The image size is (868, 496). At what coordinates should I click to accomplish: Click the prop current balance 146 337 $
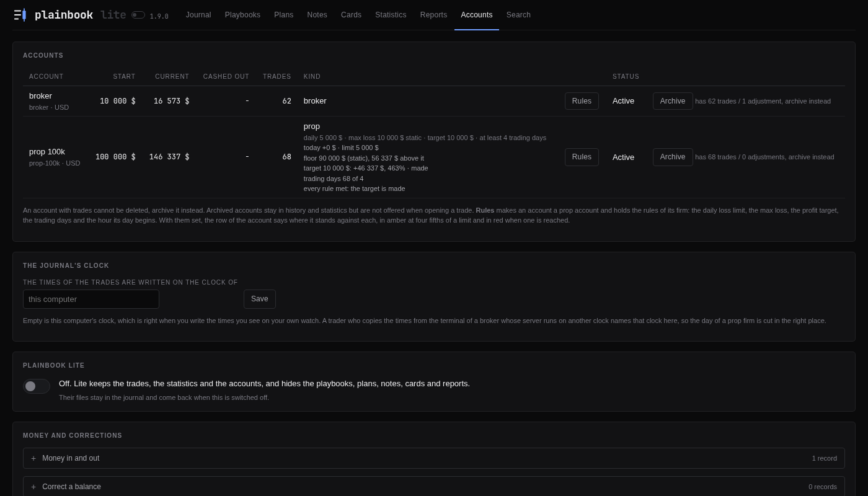tap(169, 157)
